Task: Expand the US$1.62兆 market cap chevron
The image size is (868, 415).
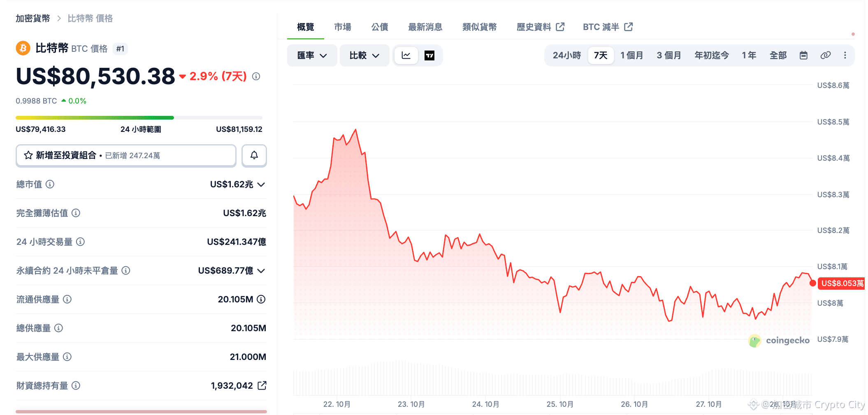Action: point(261,184)
